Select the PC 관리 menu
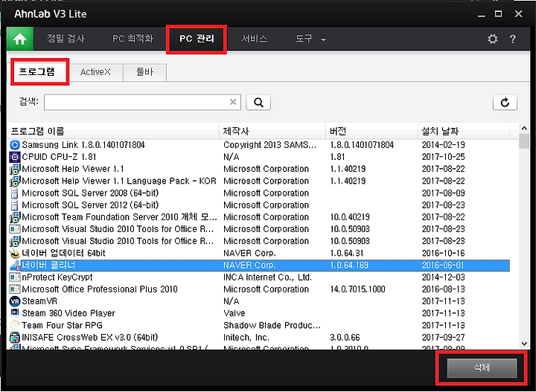The width and height of the screenshot is (536, 392). coord(197,39)
